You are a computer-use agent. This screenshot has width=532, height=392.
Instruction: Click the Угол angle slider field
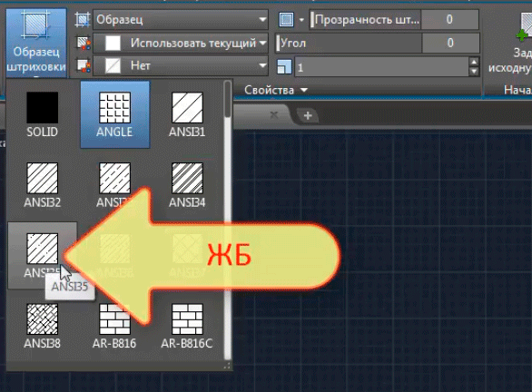tap(349, 43)
